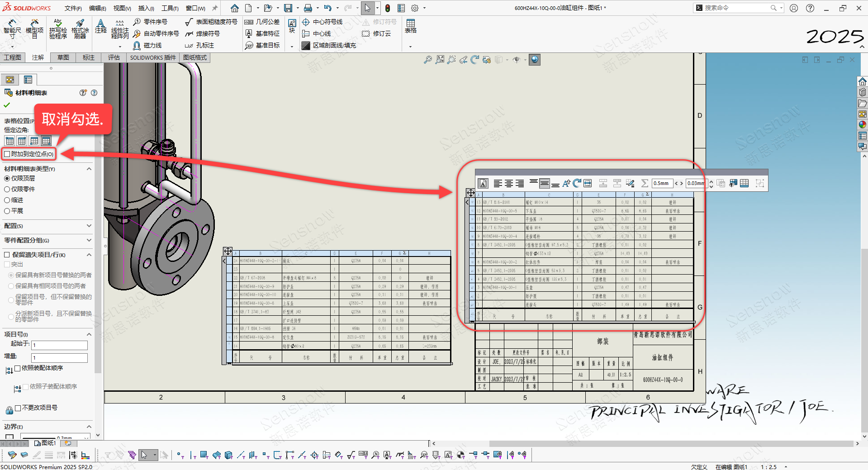This screenshot has height=470, width=868.
Task: Click the Appearances color wheel in task pane
Action: 862,124
